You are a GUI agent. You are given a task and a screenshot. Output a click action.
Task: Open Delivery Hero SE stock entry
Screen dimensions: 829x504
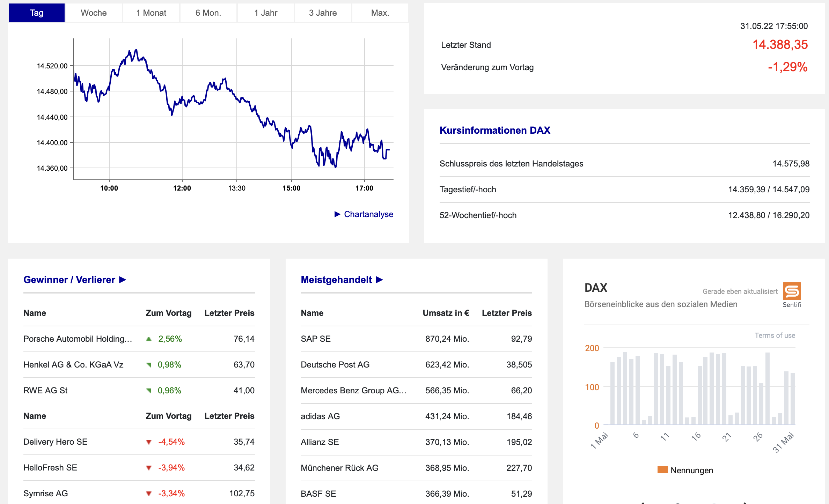(x=55, y=442)
